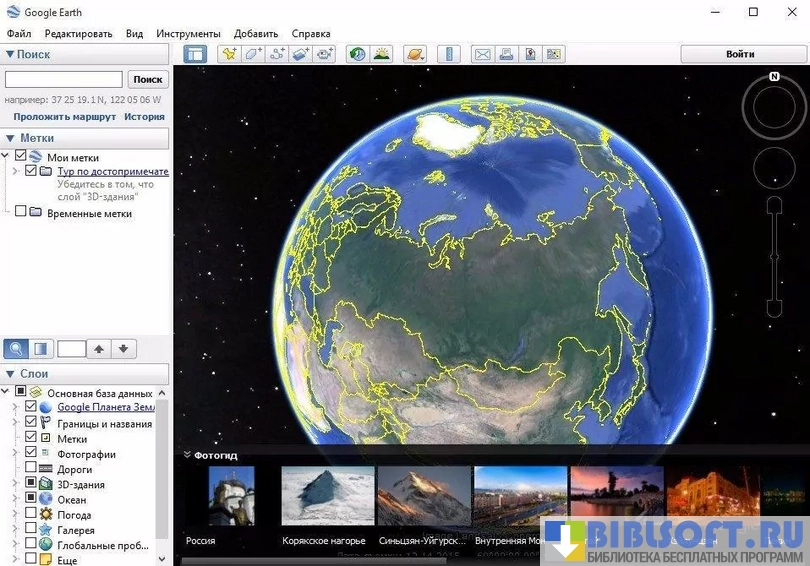Toggle the sidebar visibility button
The image size is (810, 566).
click(x=195, y=54)
